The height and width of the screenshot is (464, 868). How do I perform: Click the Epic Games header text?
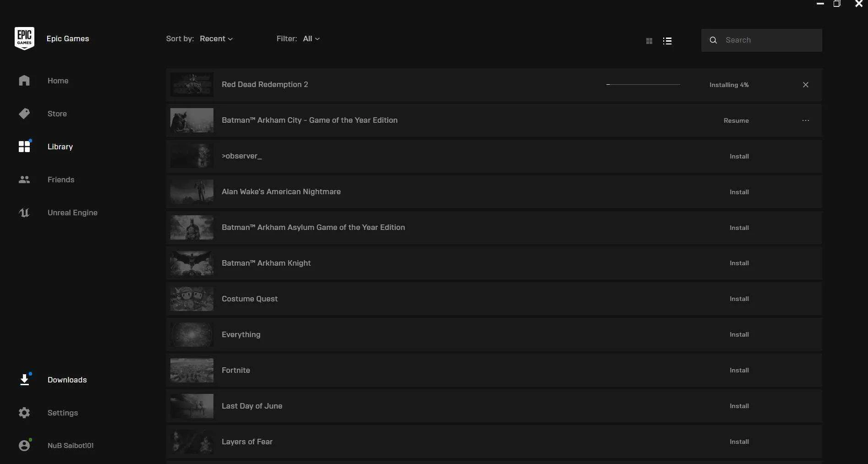68,38
